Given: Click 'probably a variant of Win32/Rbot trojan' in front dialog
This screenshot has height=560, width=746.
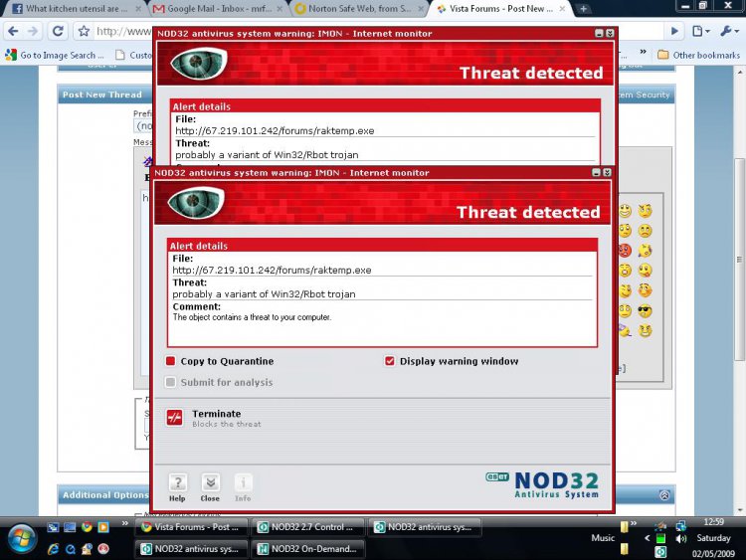Looking at the screenshot, I should point(264,294).
